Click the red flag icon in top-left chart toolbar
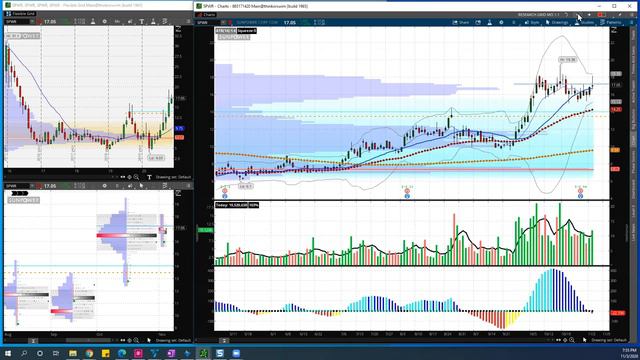 39,21
